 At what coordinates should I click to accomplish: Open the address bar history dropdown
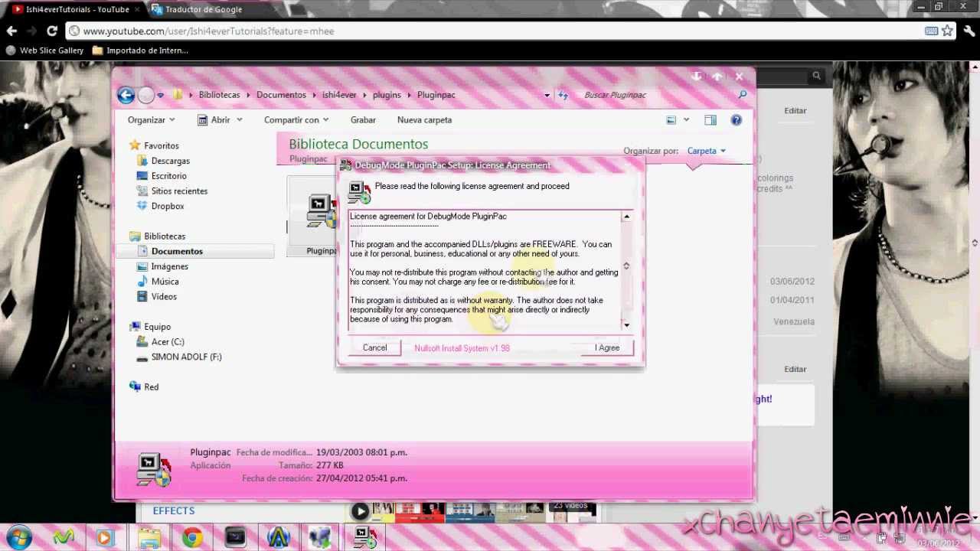pyautogui.click(x=547, y=95)
